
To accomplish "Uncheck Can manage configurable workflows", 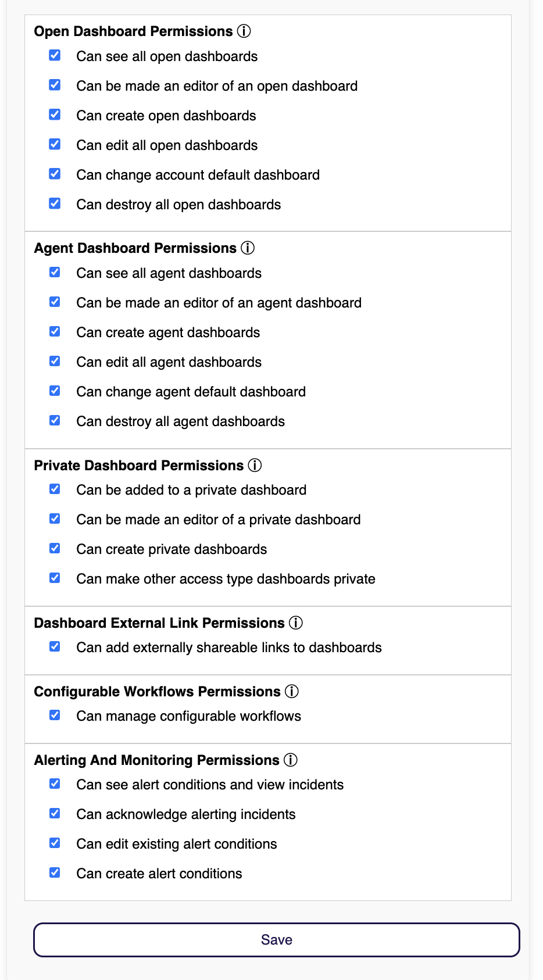I will pos(55,716).
